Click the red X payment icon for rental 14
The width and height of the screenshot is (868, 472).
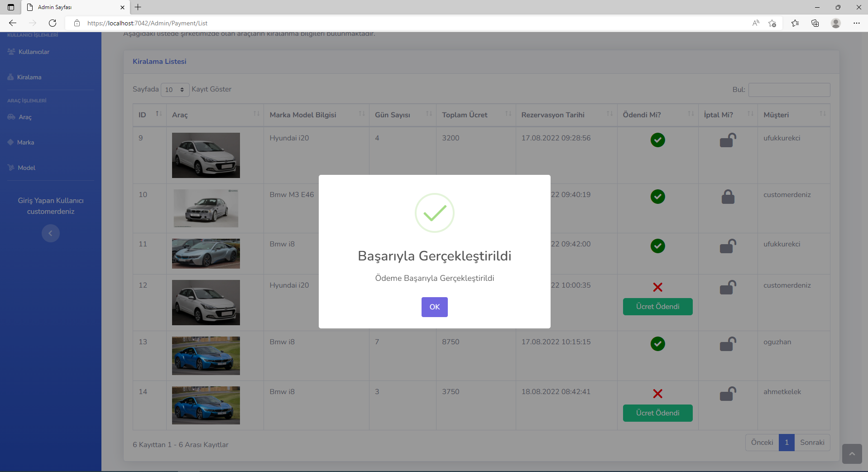(657, 394)
